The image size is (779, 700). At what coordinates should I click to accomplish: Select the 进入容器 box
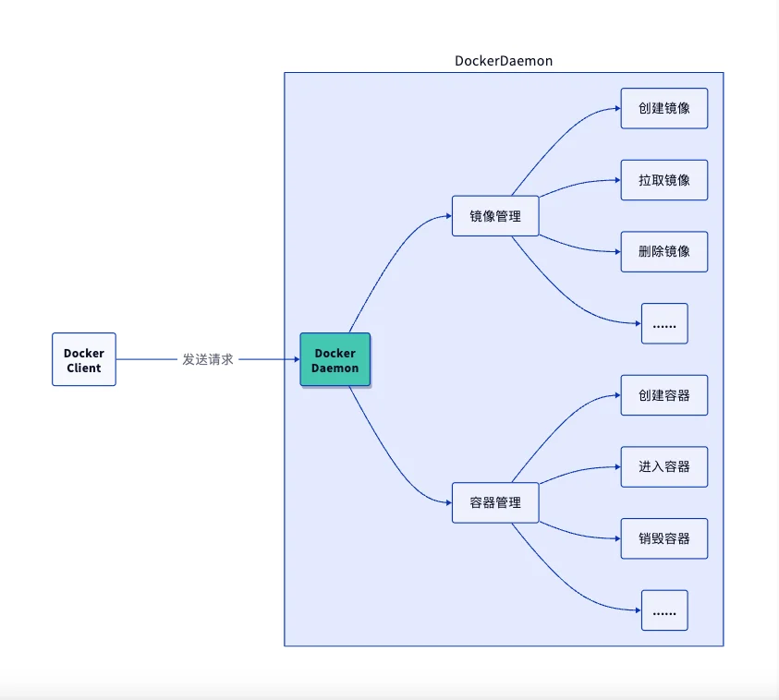[663, 466]
